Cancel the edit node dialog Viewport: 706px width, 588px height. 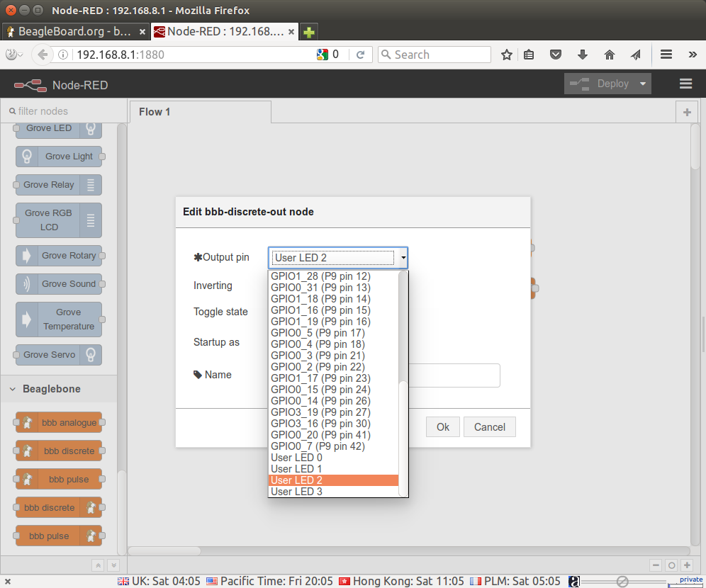489,427
